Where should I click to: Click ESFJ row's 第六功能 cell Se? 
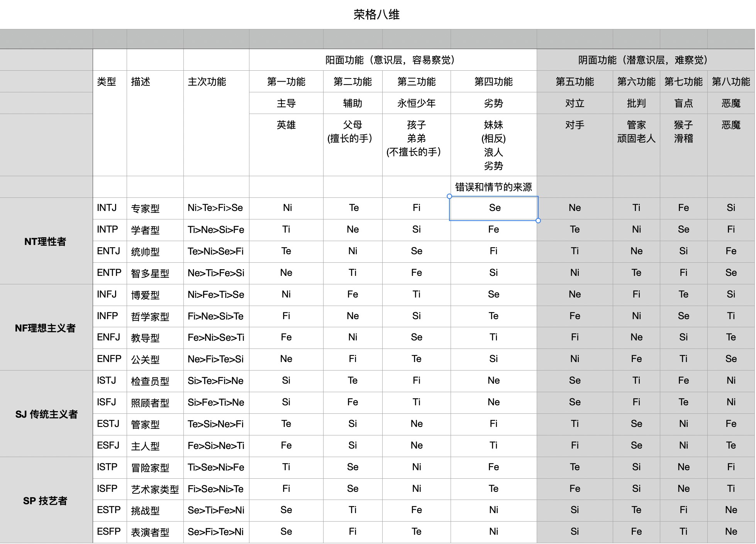pos(636,445)
